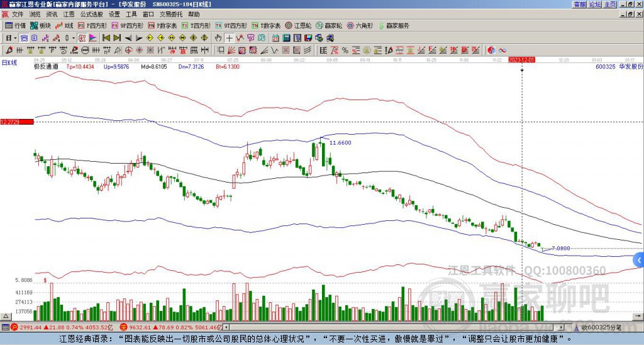Open the 浏览 menu

tap(35, 14)
